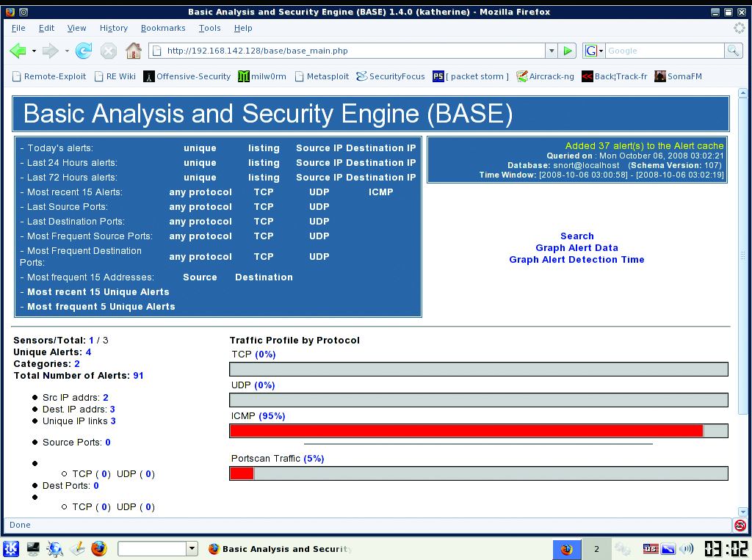Click the Graph Alert Data link
The height and width of the screenshot is (560, 752).
click(576, 248)
